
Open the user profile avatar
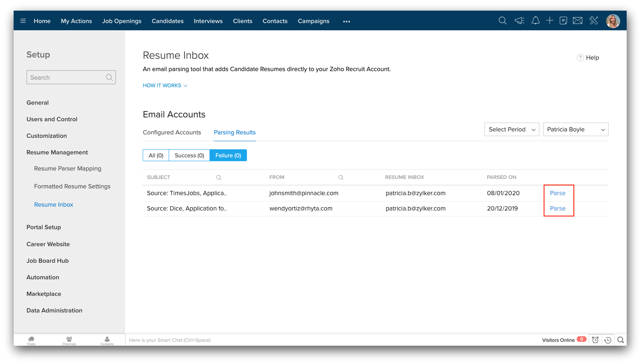tap(613, 21)
